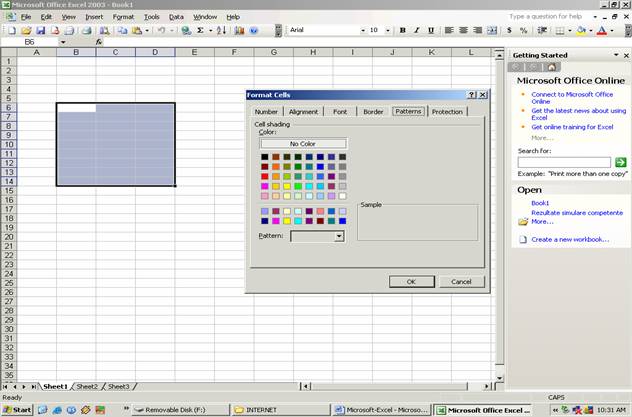The width and height of the screenshot is (632, 417).
Task: Select the Sheet2 worksheet tab
Action: click(87, 386)
